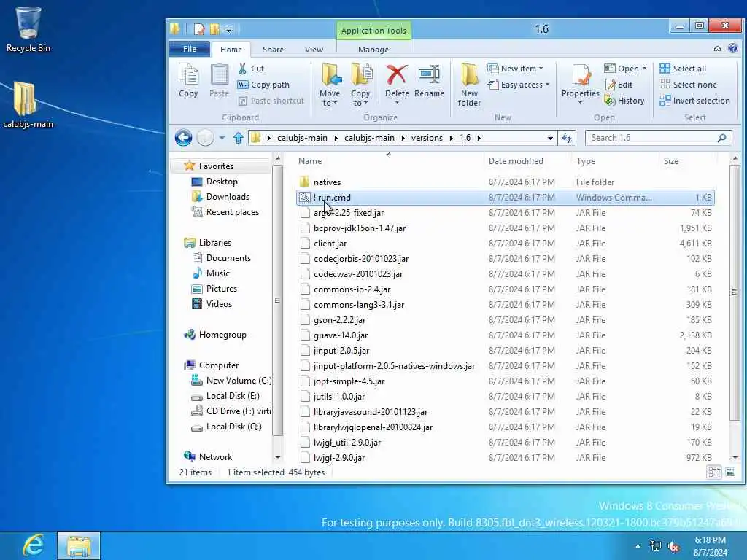Expand the address bar history dropdown
This screenshot has height=560, width=747.
click(x=550, y=138)
